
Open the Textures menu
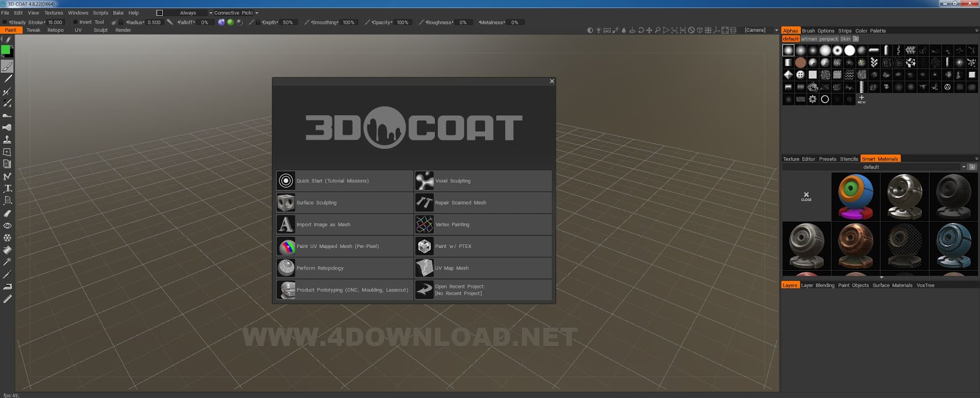coord(53,13)
